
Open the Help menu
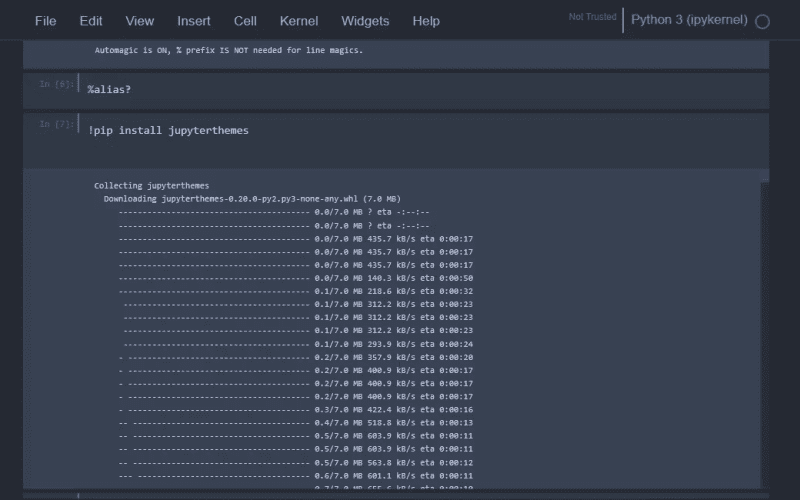point(426,21)
